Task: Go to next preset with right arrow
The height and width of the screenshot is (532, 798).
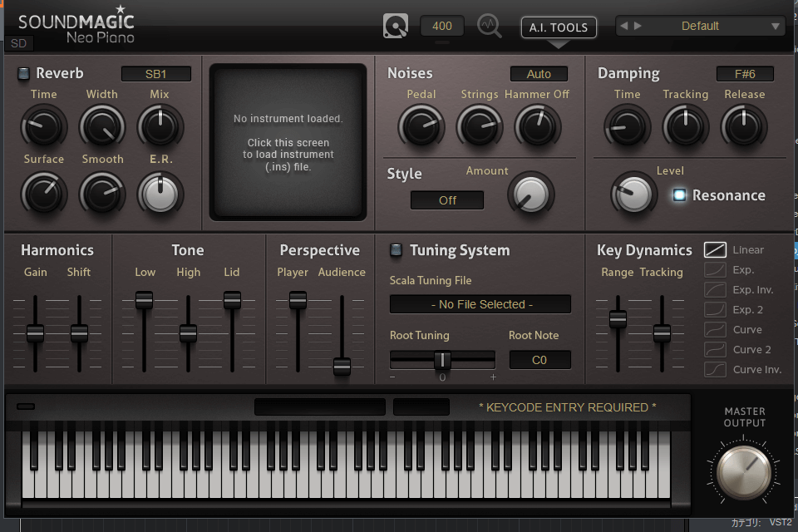Action: [638, 26]
